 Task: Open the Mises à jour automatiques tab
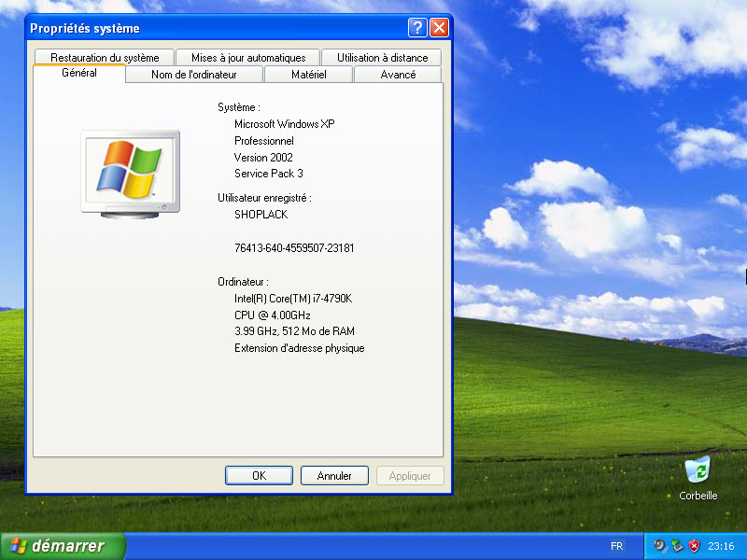tap(248, 58)
